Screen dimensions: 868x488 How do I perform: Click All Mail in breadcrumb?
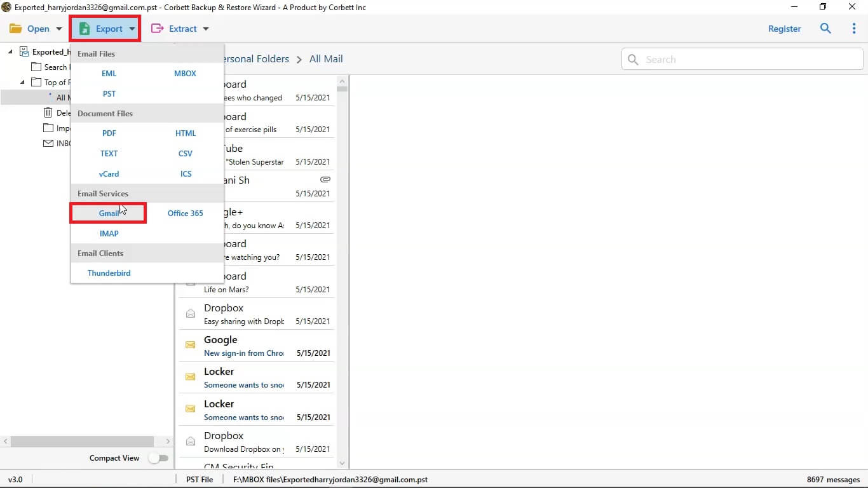click(326, 58)
